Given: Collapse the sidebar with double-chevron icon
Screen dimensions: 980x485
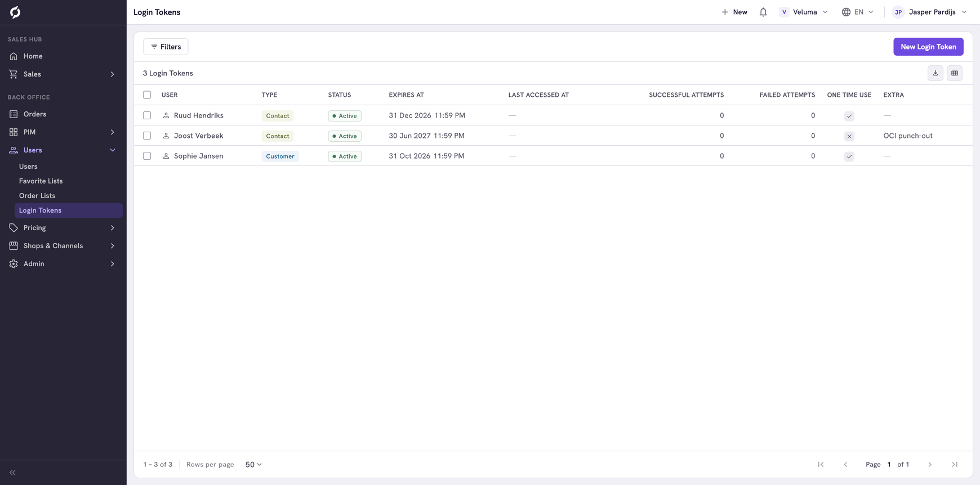Looking at the screenshot, I should coord(12,473).
